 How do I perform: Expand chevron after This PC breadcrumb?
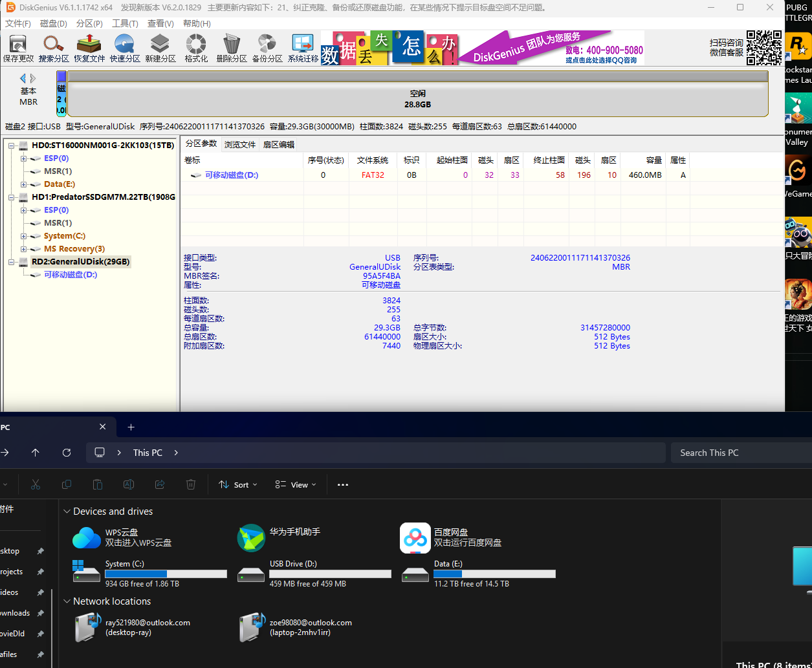[176, 453]
